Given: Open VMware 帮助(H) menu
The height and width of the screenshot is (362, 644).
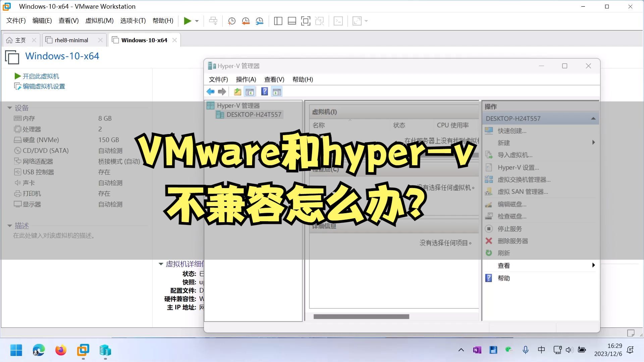Looking at the screenshot, I should [163, 21].
